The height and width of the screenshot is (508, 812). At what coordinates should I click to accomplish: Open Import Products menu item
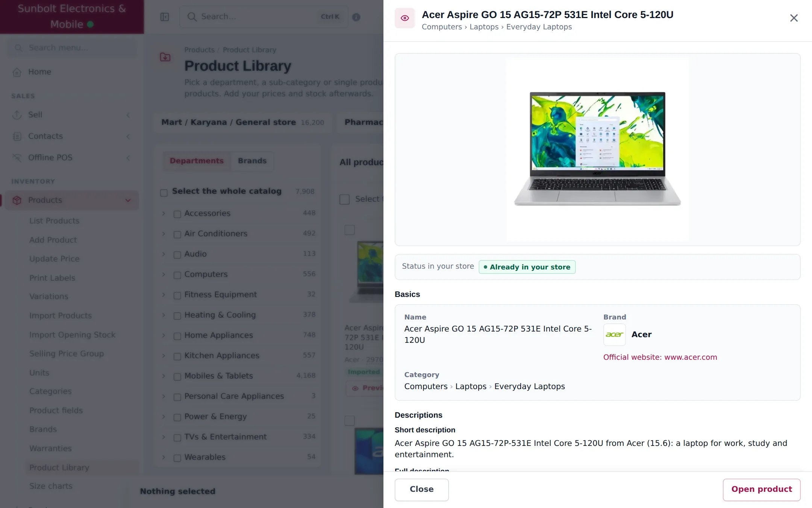(x=61, y=316)
